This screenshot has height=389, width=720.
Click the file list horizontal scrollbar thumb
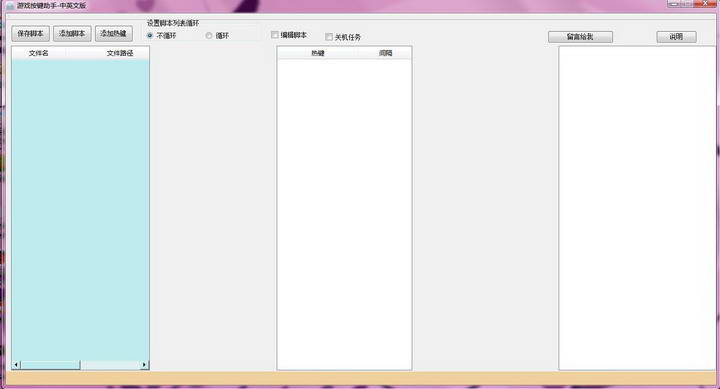pyautogui.click(x=51, y=365)
